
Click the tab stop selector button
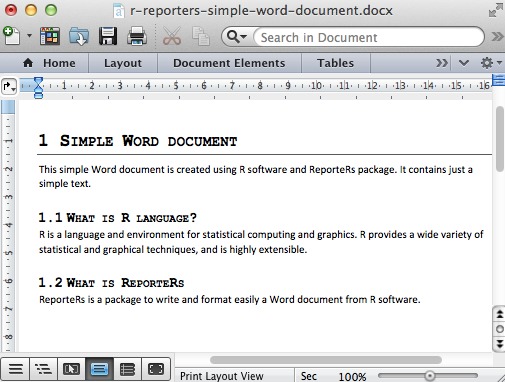9,87
